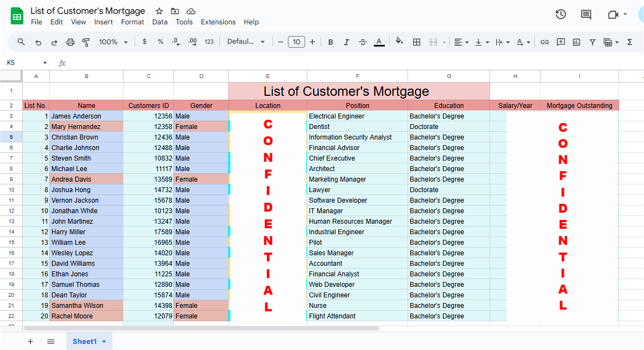644x350 pixels.
Task: Increase decimal places
Action: click(x=192, y=42)
